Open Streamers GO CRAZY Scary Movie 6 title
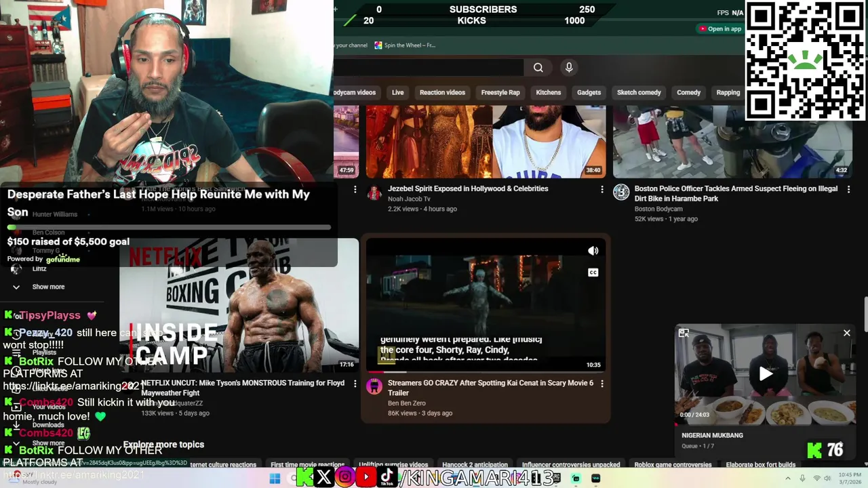This screenshot has height=488, width=868. (x=490, y=388)
